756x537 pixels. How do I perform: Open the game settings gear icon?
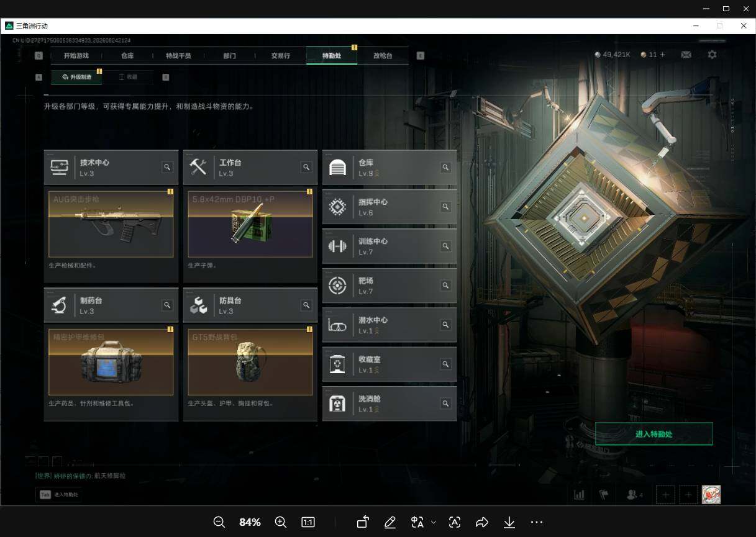712,55
